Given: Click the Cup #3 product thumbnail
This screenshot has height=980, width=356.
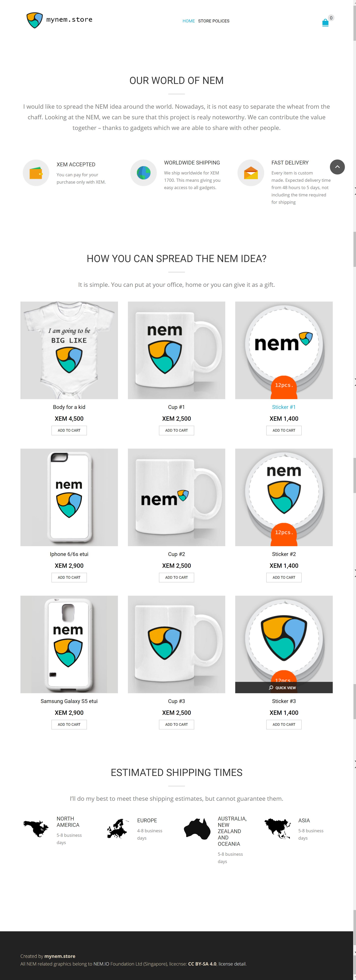Looking at the screenshot, I should tap(176, 644).
